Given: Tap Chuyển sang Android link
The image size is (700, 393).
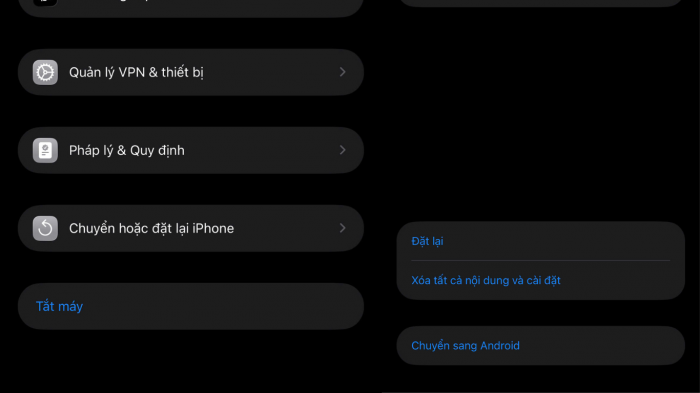Looking at the screenshot, I should 465,346.
